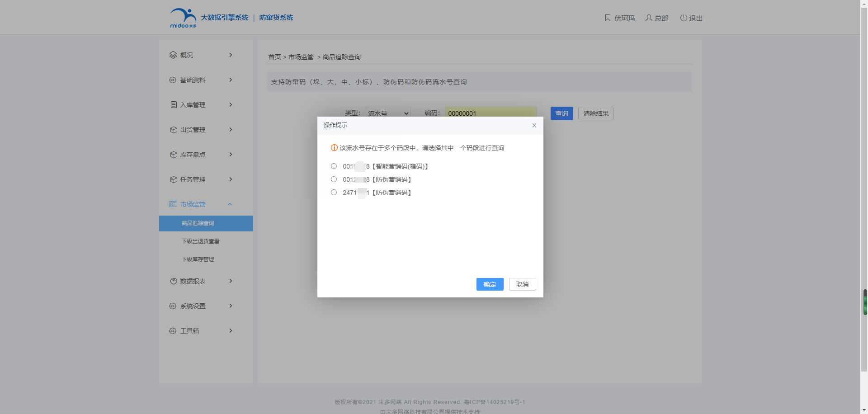Expand the 出货管理 menu chevron

pos(231,130)
